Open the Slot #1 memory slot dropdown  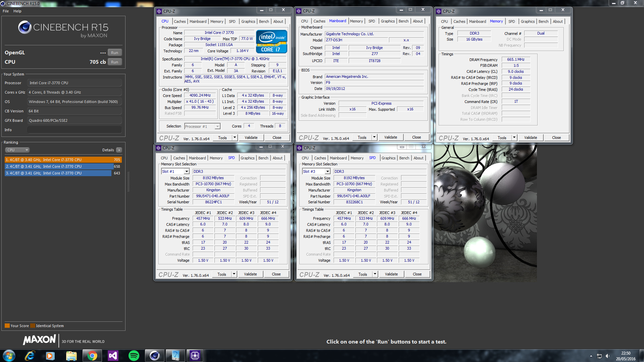click(175, 171)
